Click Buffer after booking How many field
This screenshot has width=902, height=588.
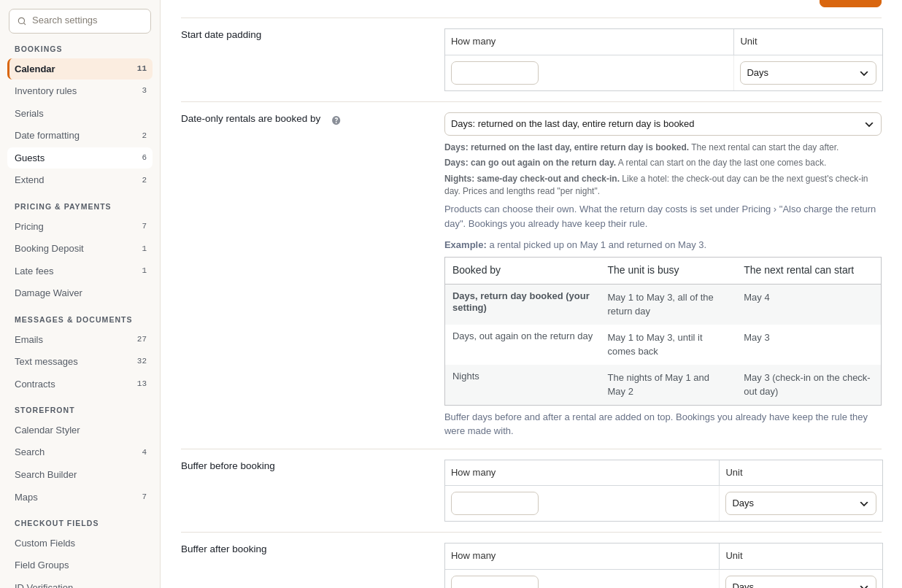point(495,582)
